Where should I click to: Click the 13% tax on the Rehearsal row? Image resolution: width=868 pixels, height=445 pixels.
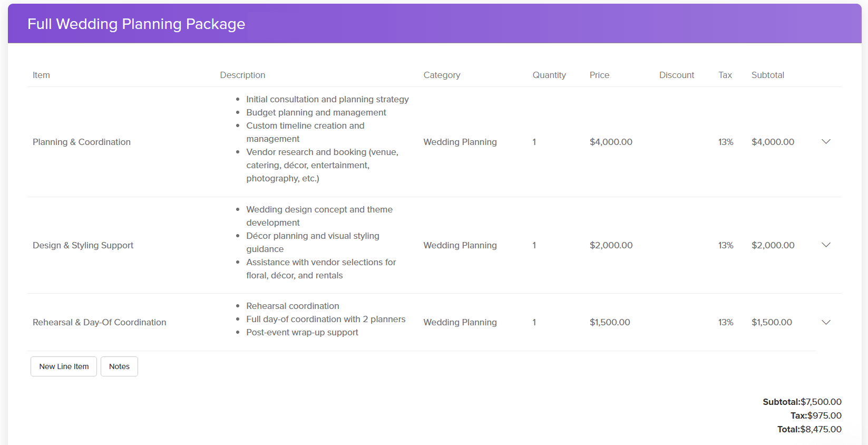[726, 322]
